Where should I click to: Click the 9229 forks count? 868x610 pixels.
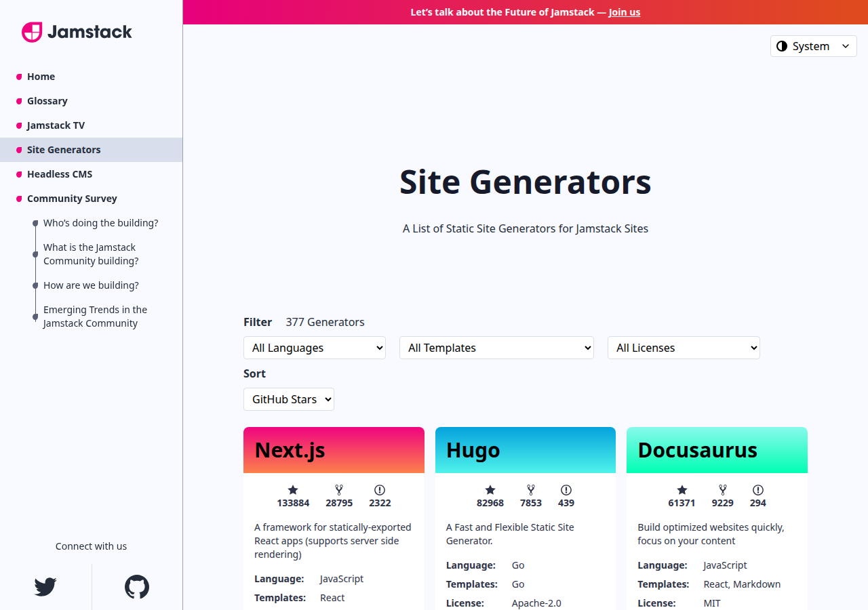click(x=723, y=503)
